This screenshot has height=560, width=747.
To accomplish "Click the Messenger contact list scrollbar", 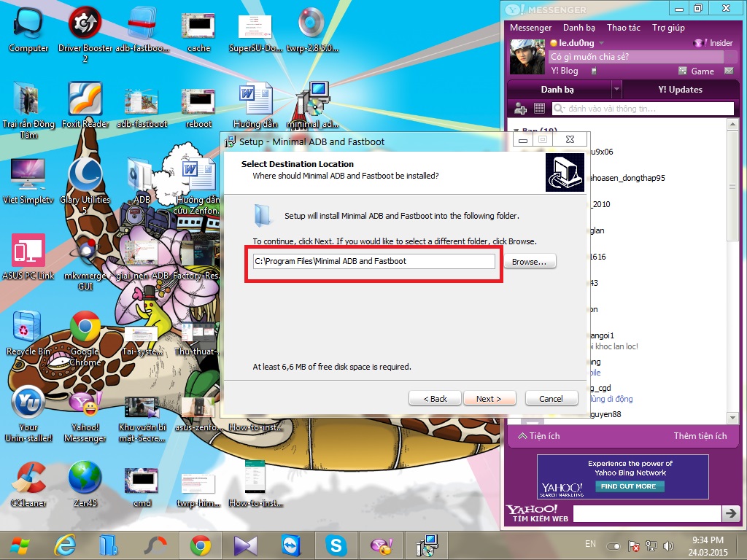I will [732, 186].
